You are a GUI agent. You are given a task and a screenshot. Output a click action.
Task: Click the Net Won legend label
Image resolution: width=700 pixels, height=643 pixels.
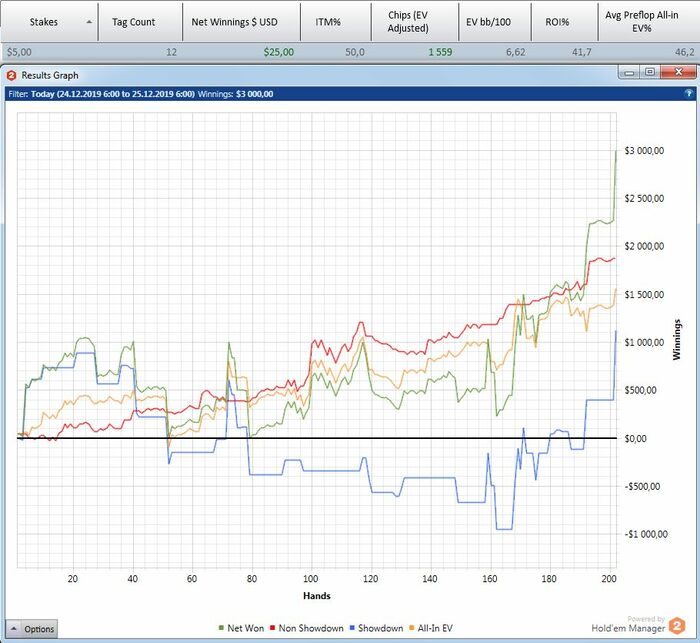(246, 628)
